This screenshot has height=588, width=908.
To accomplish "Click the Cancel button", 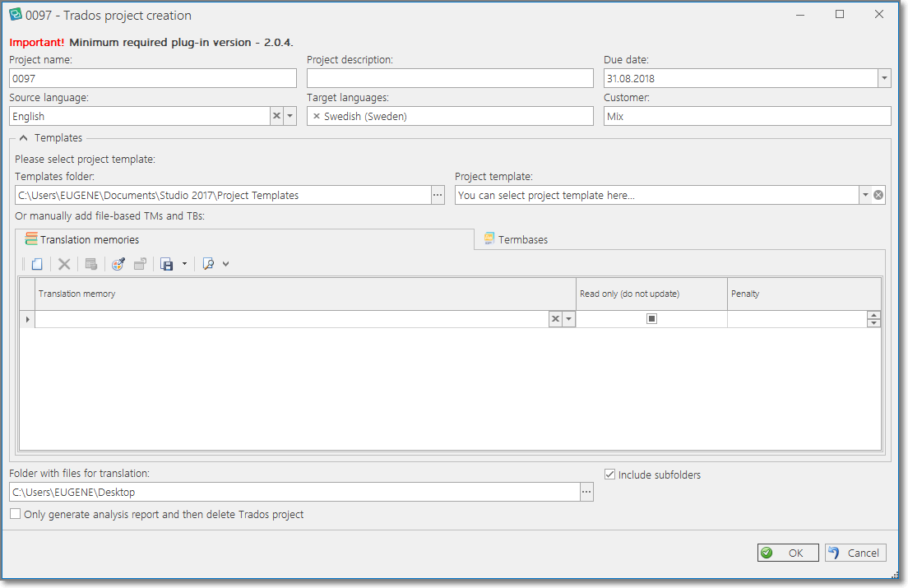I will point(855,553).
